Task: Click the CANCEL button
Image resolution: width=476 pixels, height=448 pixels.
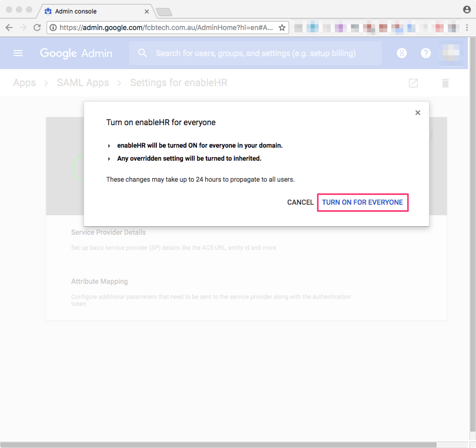Action: click(300, 202)
